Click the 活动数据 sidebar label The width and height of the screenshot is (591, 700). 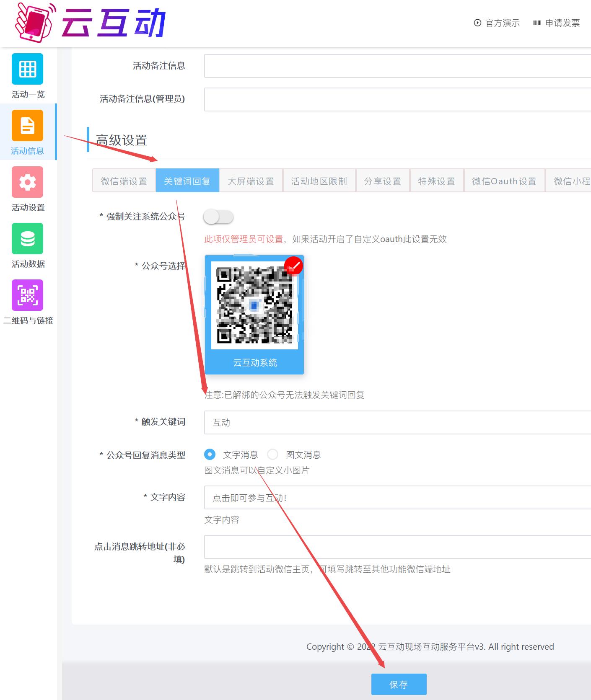[28, 264]
